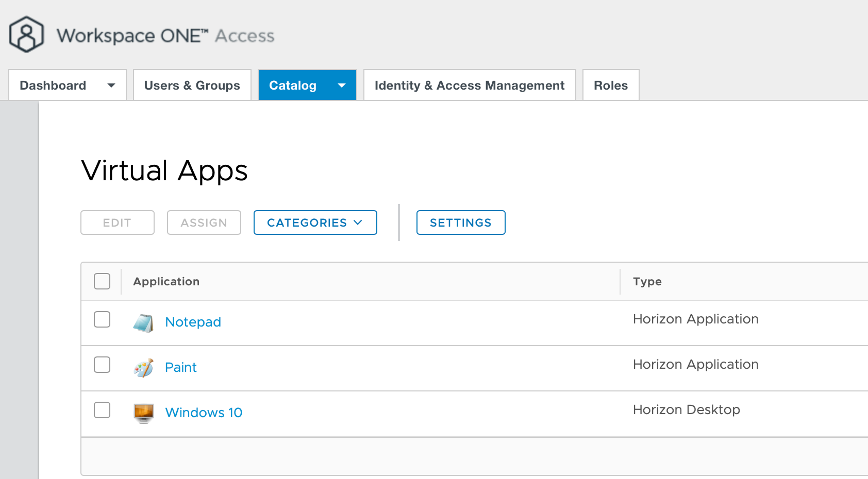Image resolution: width=868 pixels, height=479 pixels.
Task: Click the Notepad application icon
Action: (143, 323)
